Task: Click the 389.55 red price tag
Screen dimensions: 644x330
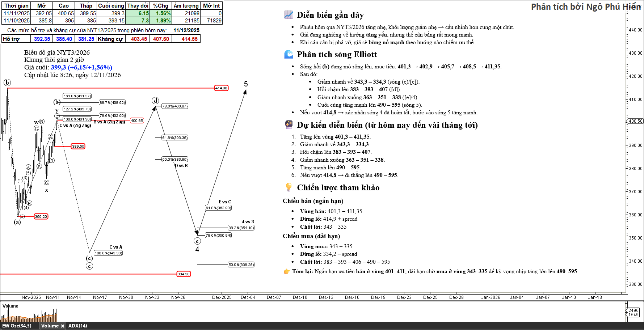Action: [78, 146]
